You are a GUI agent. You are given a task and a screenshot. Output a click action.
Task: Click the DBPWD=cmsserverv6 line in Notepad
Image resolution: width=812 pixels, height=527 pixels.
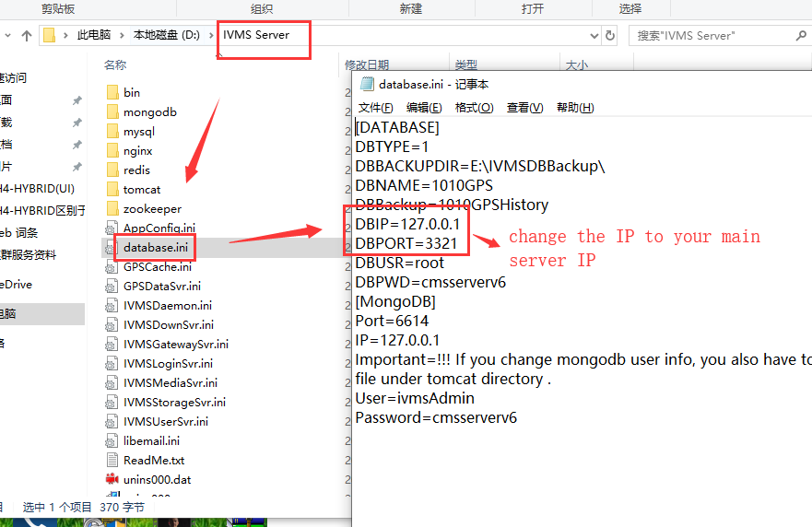[x=430, y=282]
